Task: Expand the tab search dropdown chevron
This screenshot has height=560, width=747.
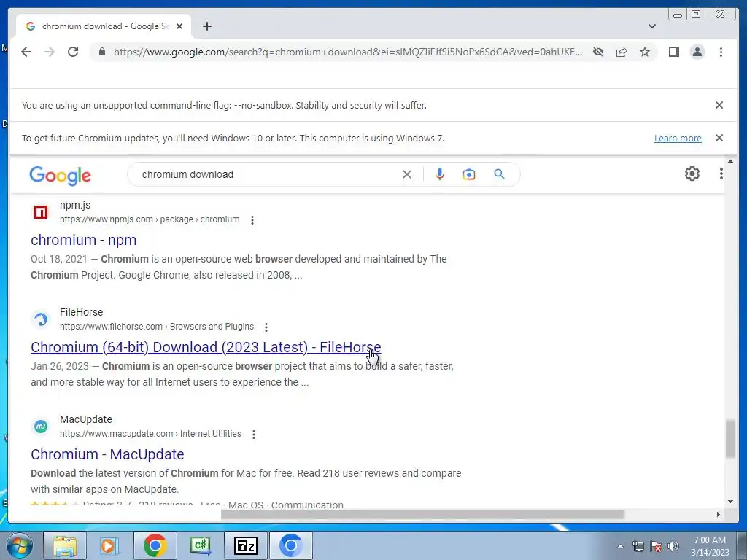Action: pos(652,26)
